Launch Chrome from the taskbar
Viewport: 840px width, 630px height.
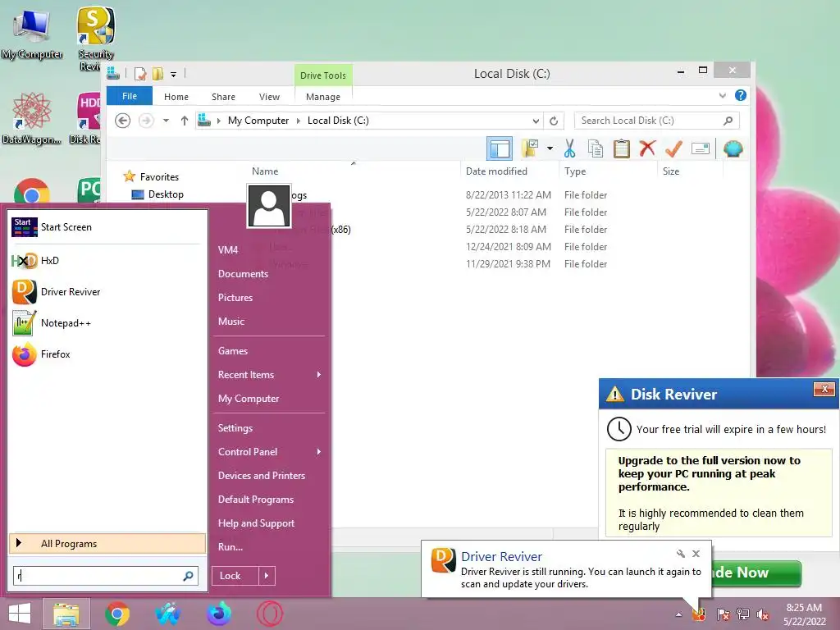pyautogui.click(x=117, y=614)
